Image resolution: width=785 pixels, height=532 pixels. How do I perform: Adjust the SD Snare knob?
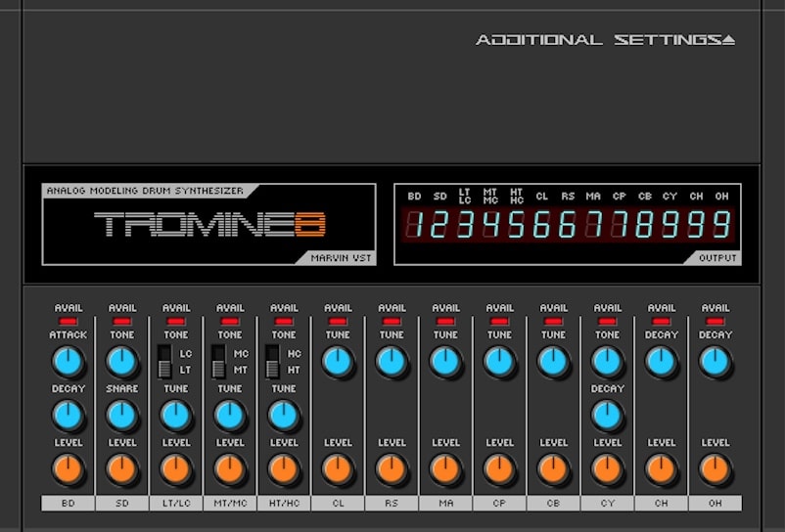click(122, 416)
